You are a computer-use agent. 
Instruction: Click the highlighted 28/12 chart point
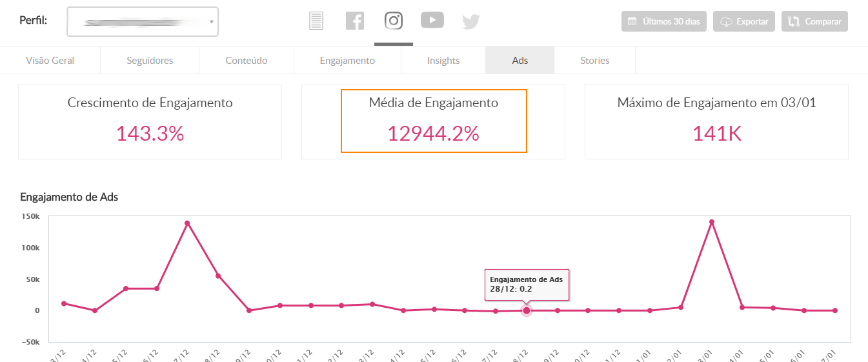(x=527, y=310)
